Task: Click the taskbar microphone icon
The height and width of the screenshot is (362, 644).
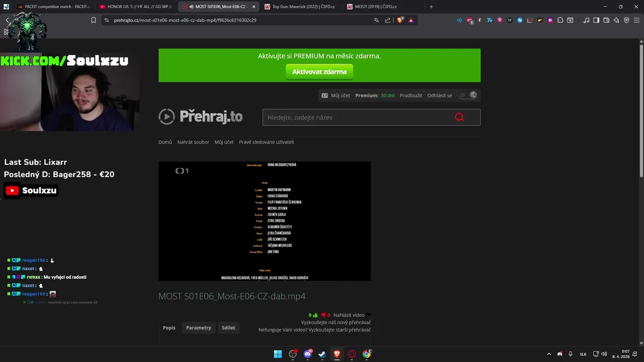Action: [x=570, y=354]
